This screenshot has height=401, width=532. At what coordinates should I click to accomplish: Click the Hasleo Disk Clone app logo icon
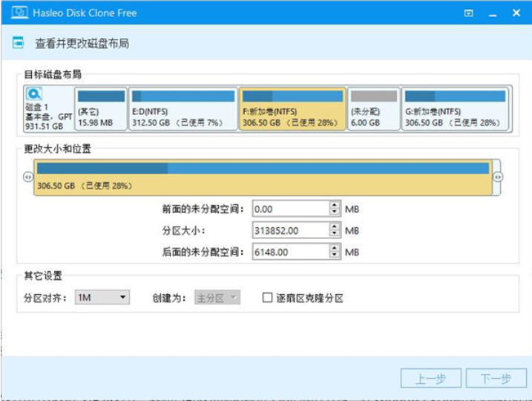20,13
